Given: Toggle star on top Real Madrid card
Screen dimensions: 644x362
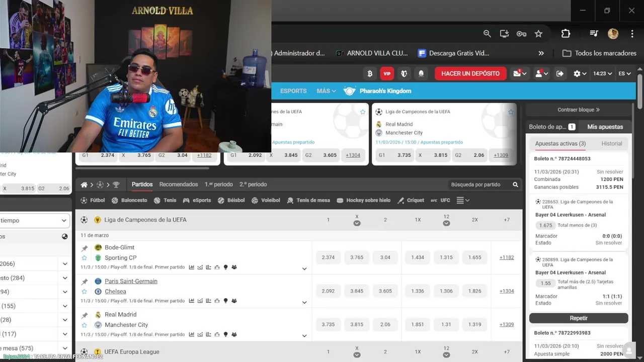Looking at the screenshot, I should 511,112.
